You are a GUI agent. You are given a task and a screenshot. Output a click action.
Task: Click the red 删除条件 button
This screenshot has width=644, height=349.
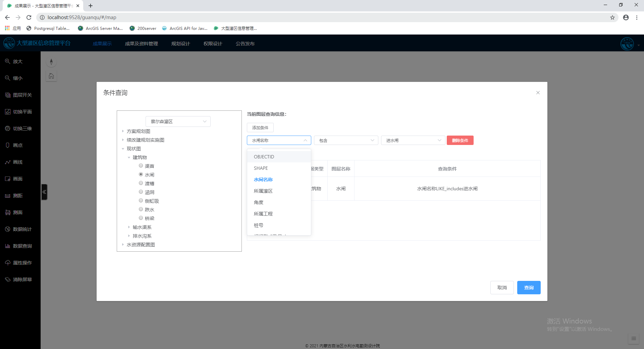(x=460, y=140)
